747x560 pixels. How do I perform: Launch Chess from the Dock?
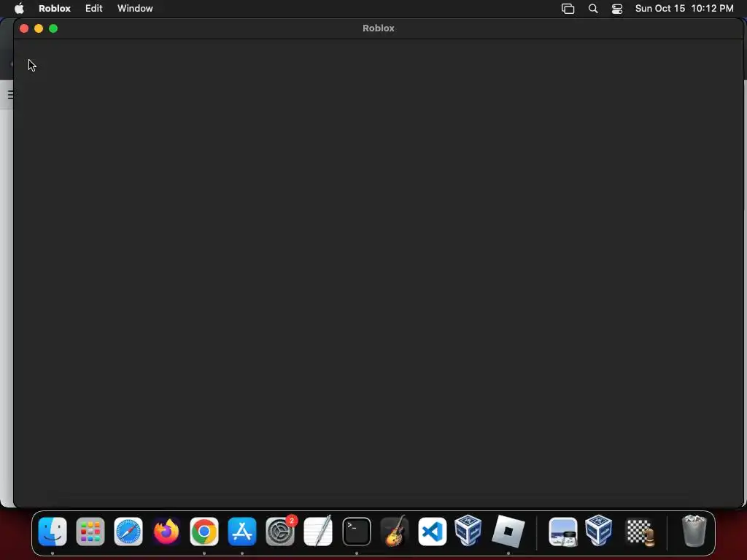(x=640, y=532)
